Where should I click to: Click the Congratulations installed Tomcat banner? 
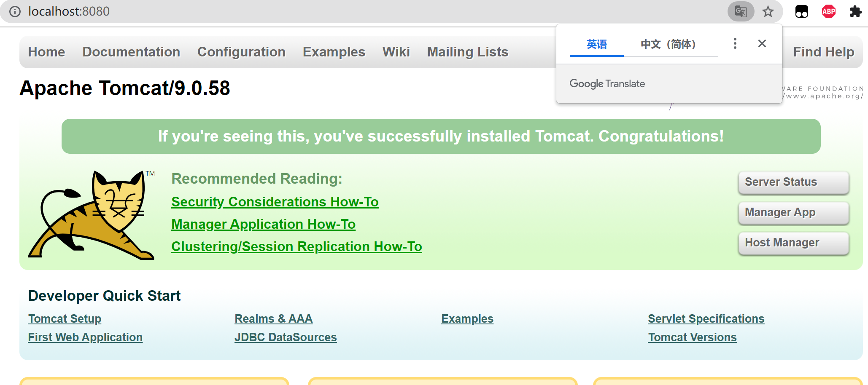pos(441,136)
